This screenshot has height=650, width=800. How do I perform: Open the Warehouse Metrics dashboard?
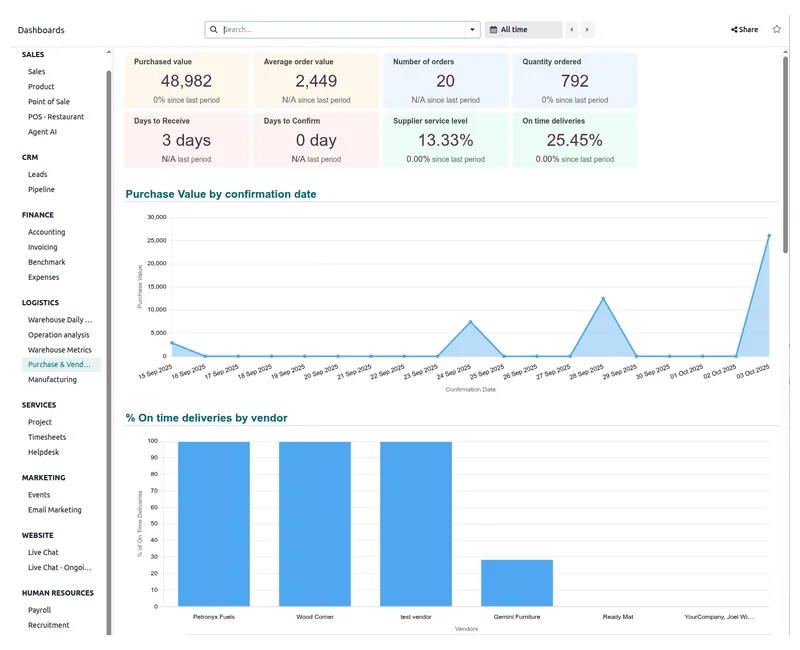[x=60, y=350]
